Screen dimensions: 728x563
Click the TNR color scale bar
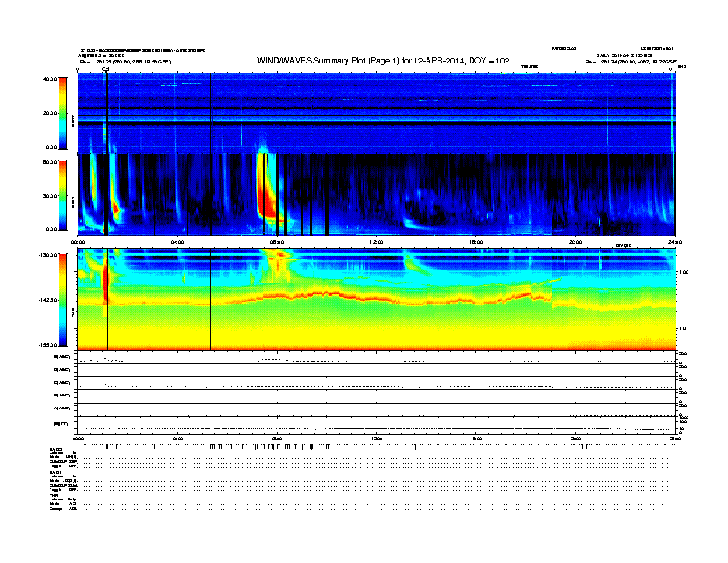click(x=63, y=300)
